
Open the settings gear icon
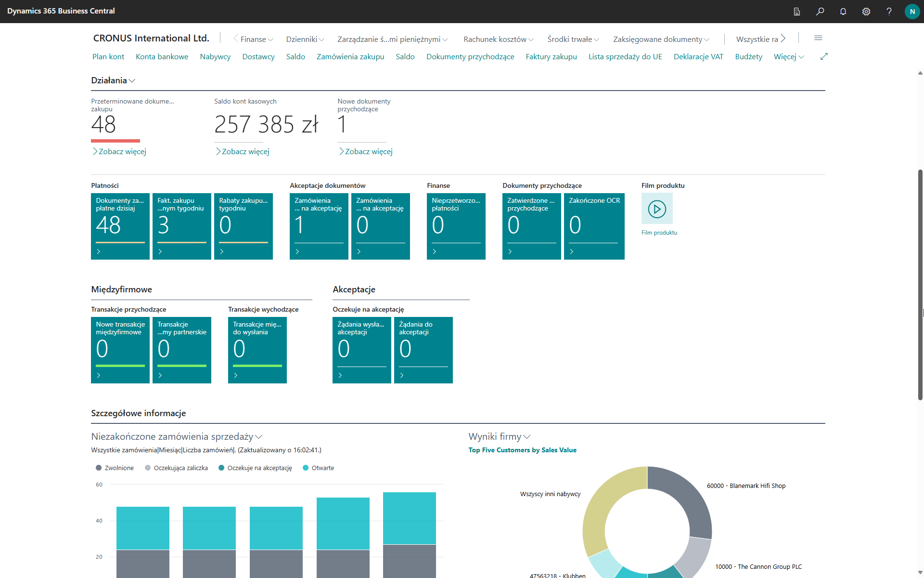coord(866,12)
